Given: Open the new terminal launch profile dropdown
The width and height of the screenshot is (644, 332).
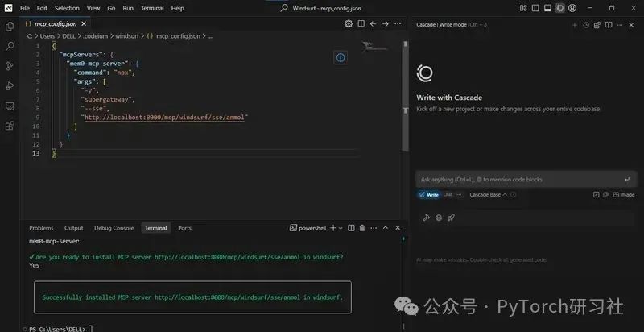Looking at the screenshot, I should coord(341,228).
